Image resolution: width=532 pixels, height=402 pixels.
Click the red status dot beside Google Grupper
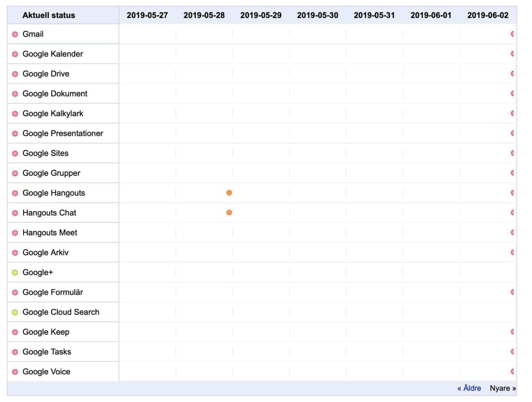coord(15,173)
